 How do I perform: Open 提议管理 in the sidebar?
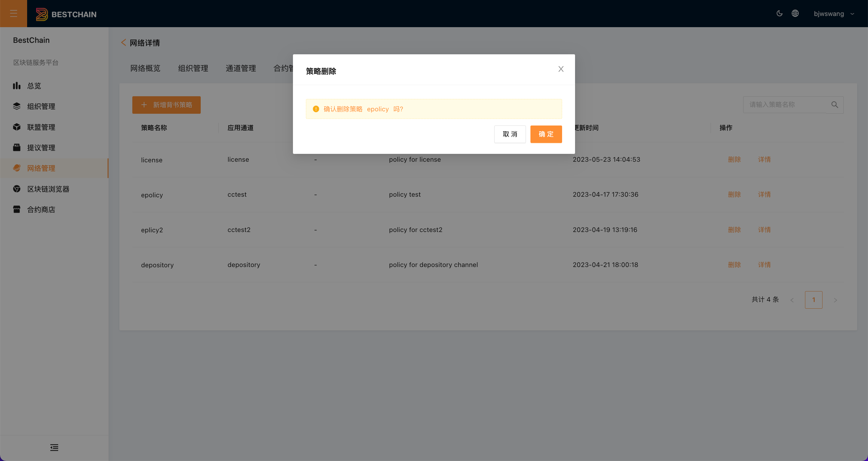[54, 148]
